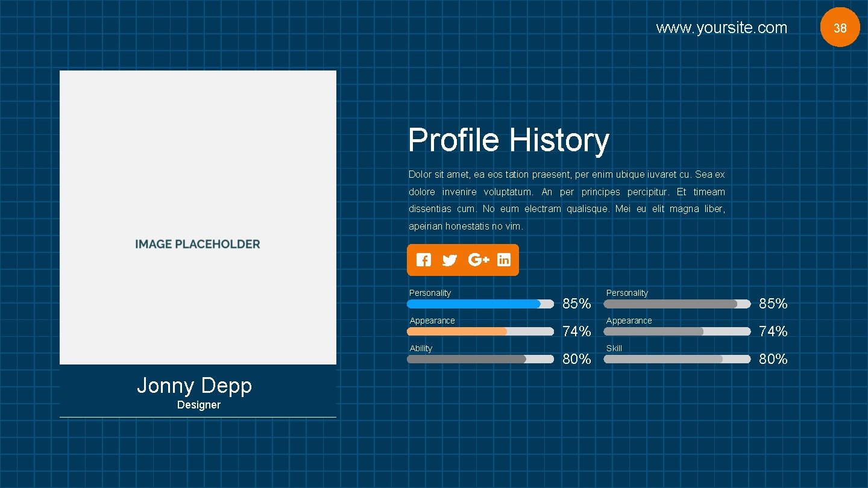This screenshot has width=868, height=488.
Task: Select the orange slide number 38 badge
Action: (x=840, y=27)
